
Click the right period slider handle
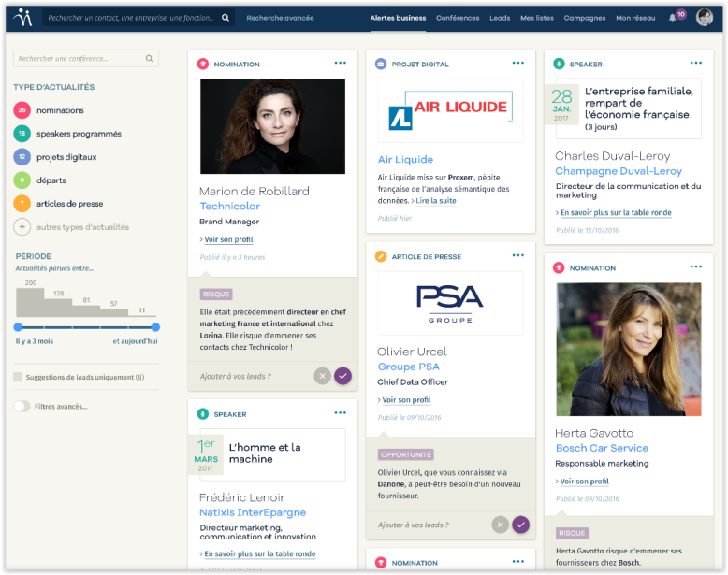pos(155,327)
